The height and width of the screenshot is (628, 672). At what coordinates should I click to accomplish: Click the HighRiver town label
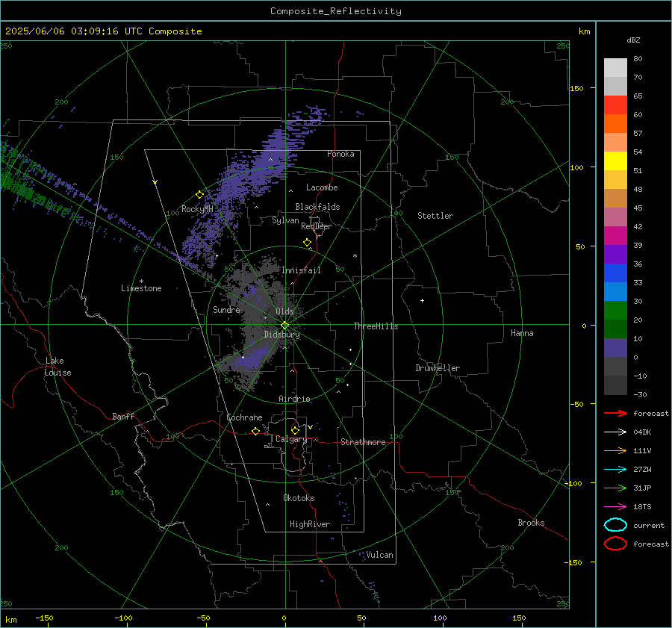pyautogui.click(x=310, y=524)
